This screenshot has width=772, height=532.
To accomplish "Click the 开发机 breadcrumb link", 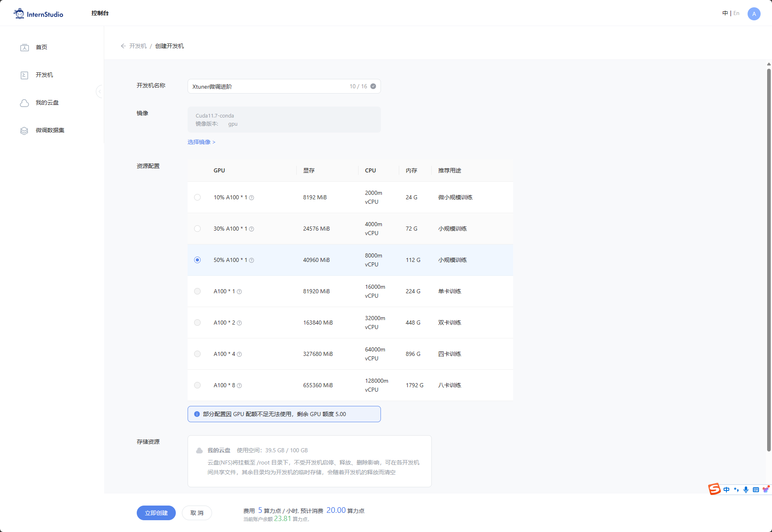I will coord(138,46).
